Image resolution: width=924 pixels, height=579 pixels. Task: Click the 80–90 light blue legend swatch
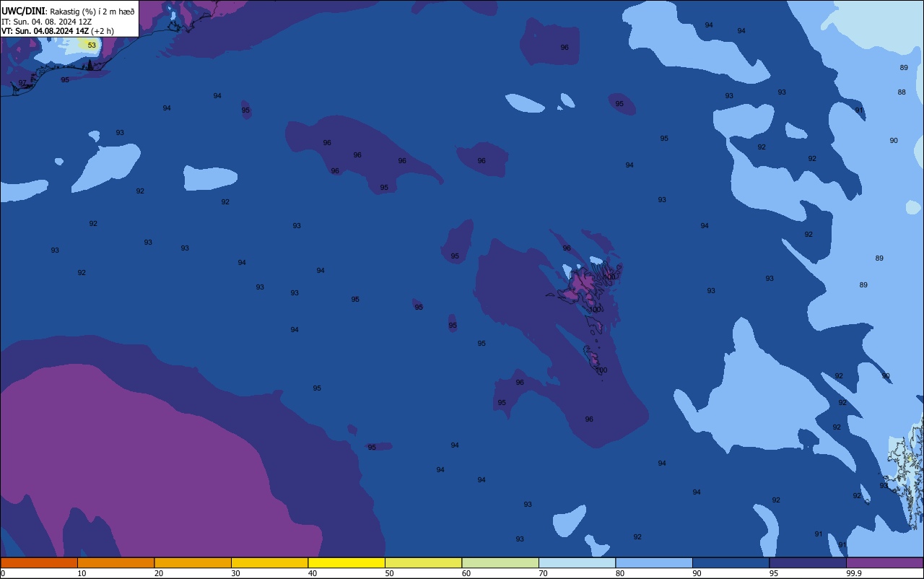coord(654,562)
